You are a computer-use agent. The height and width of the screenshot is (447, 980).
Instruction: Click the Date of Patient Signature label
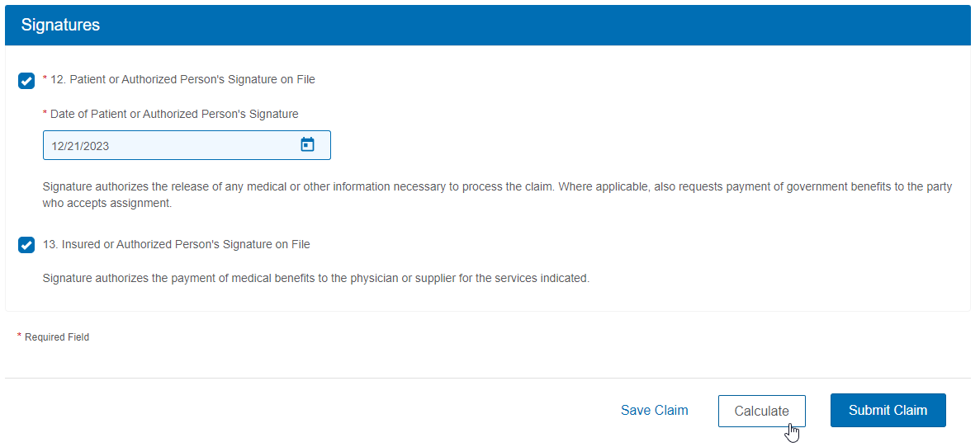[x=174, y=114]
